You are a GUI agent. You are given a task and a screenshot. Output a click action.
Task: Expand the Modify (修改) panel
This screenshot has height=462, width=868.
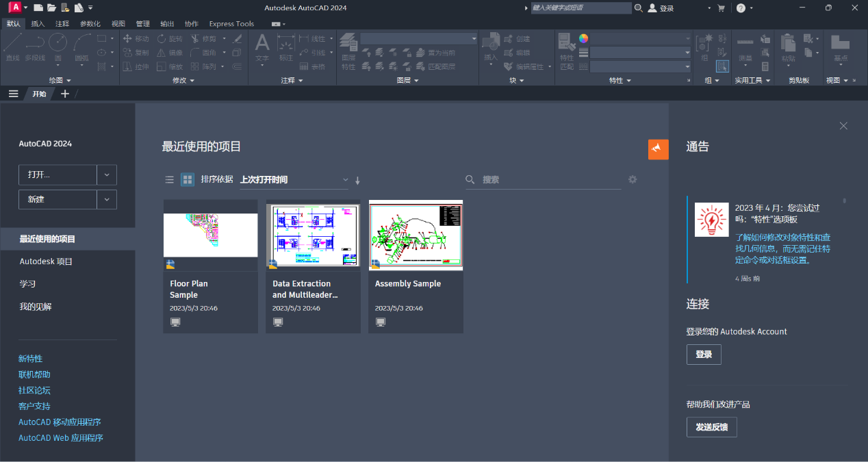pos(183,80)
